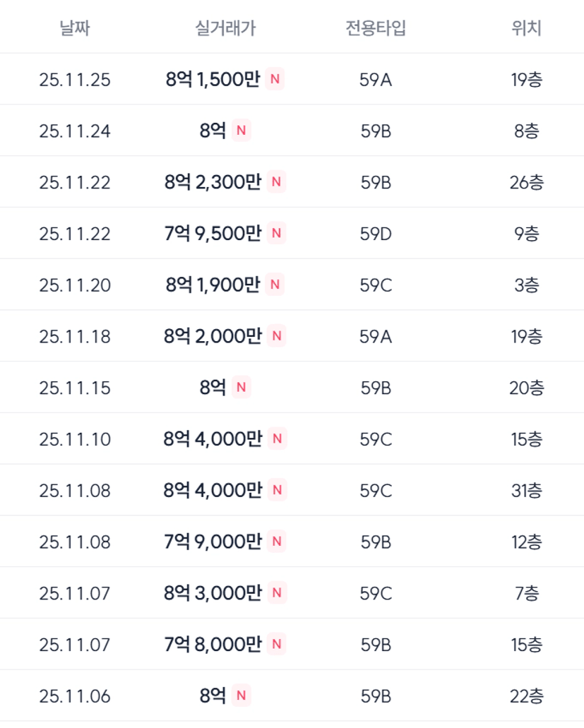This screenshot has width=584, height=728.
Task: Click the 59D type cell
Action: tap(376, 234)
